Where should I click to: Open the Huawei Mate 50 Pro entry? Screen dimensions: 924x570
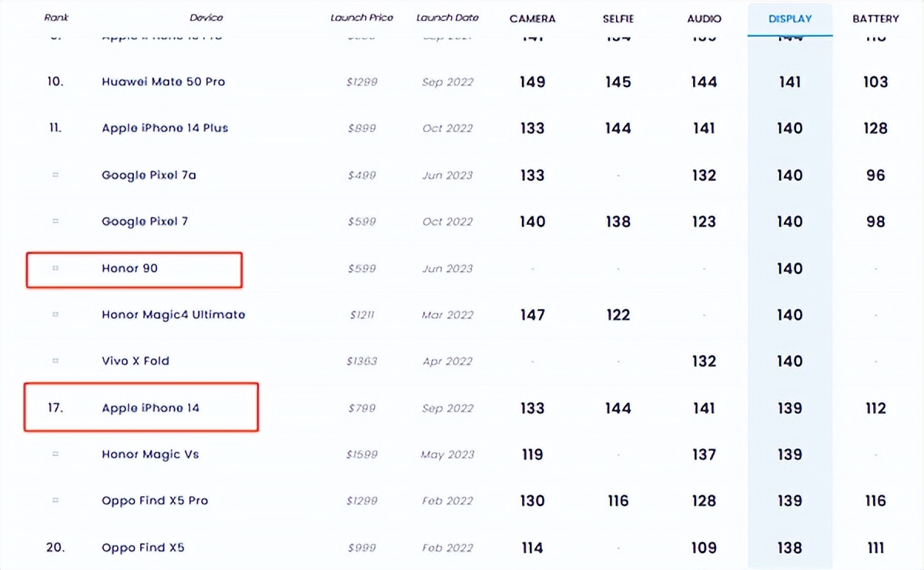pos(163,82)
